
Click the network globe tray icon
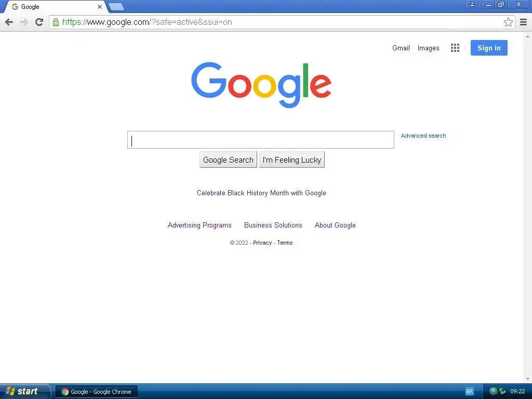tap(494, 391)
